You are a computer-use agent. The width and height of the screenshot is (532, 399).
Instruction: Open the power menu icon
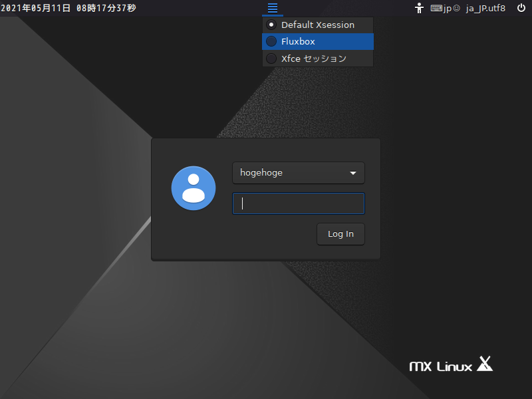coord(521,8)
